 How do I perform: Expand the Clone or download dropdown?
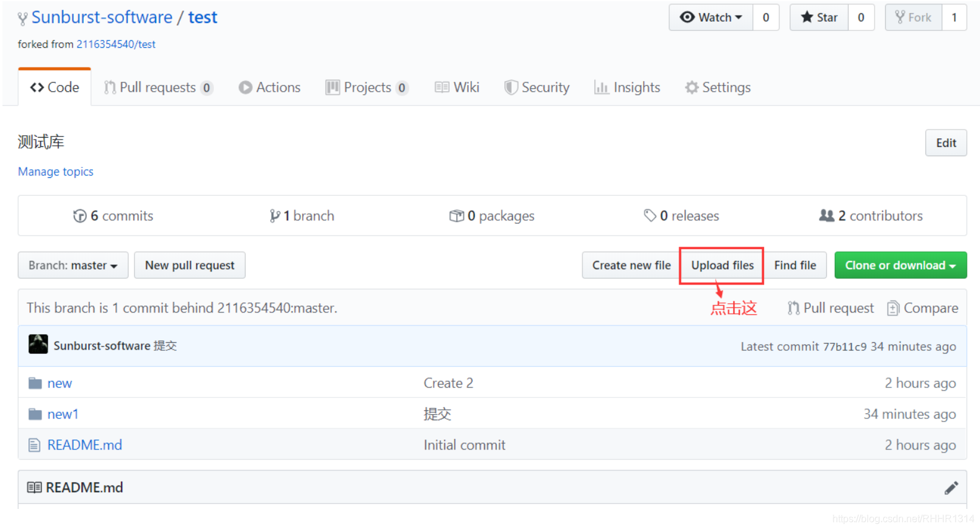point(901,265)
